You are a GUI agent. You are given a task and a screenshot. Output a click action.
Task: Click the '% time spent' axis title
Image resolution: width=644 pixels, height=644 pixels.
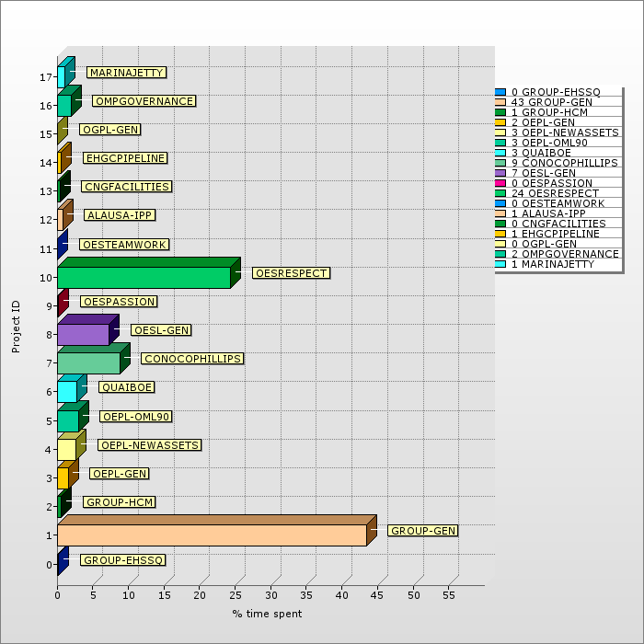point(267,614)
